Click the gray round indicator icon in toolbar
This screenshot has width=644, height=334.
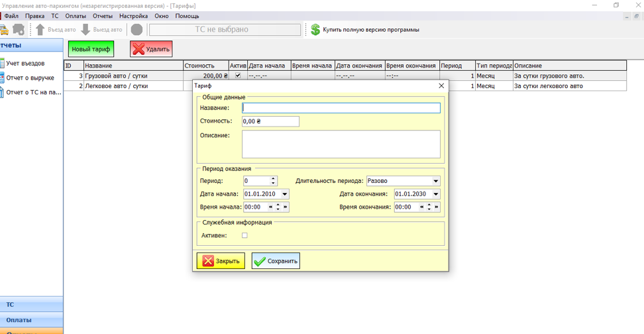point(136,30)
